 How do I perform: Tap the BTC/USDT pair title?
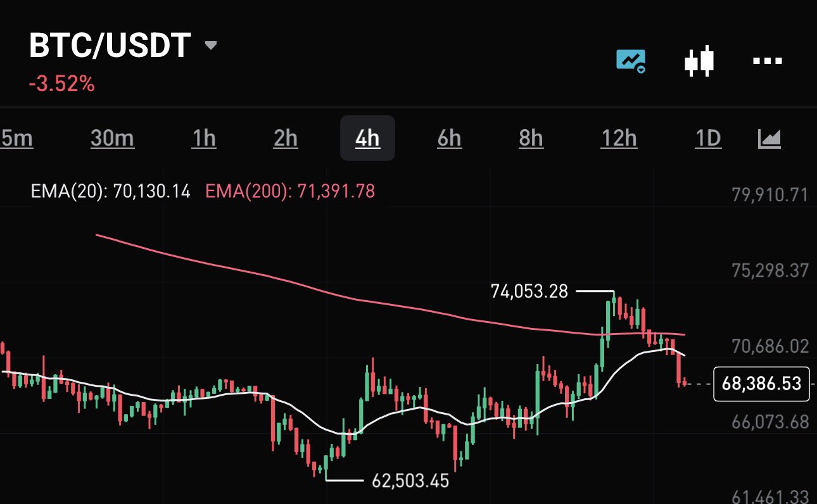[110, 46]
